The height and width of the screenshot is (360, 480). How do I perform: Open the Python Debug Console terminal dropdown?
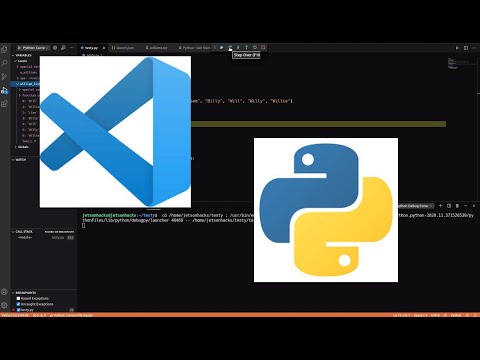[x=416, y=206]
